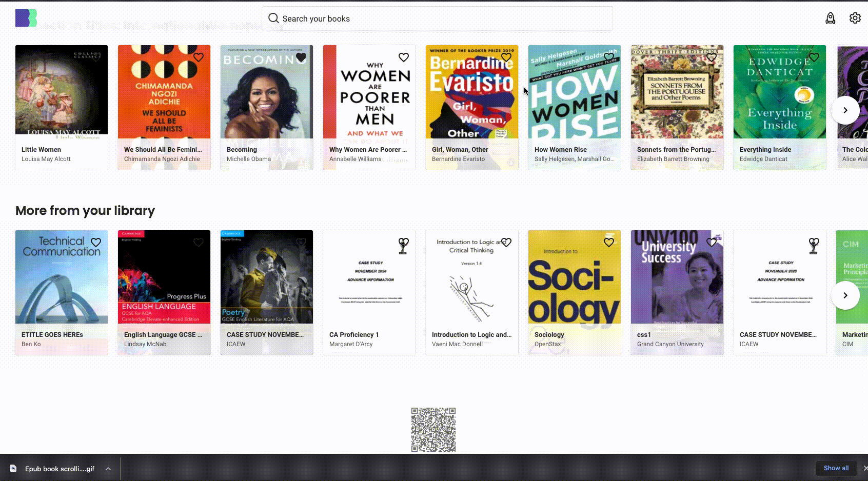Click the Becoming title text
The height and width of the screenshot is (481, 868).
(x=242, y=150)
